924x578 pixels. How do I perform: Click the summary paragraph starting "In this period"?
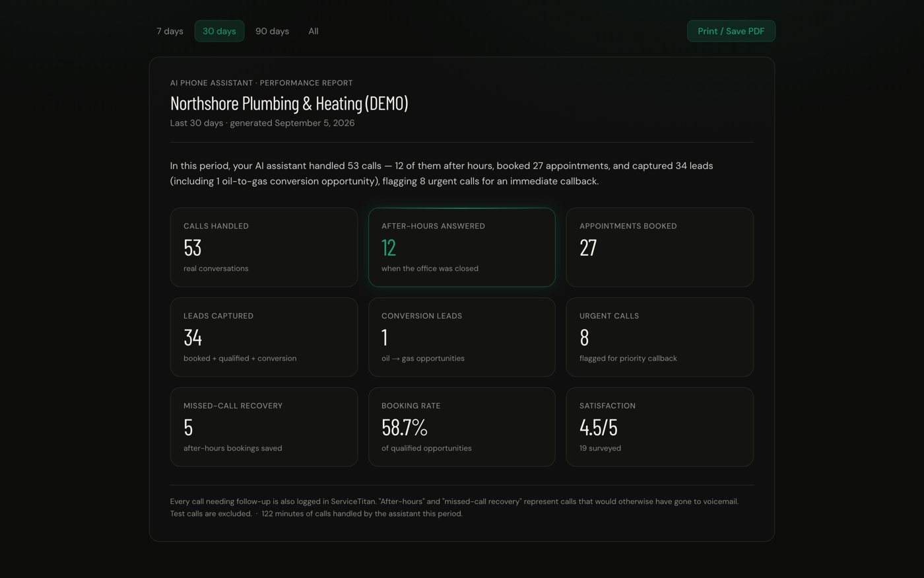click(x=442, y=173)
